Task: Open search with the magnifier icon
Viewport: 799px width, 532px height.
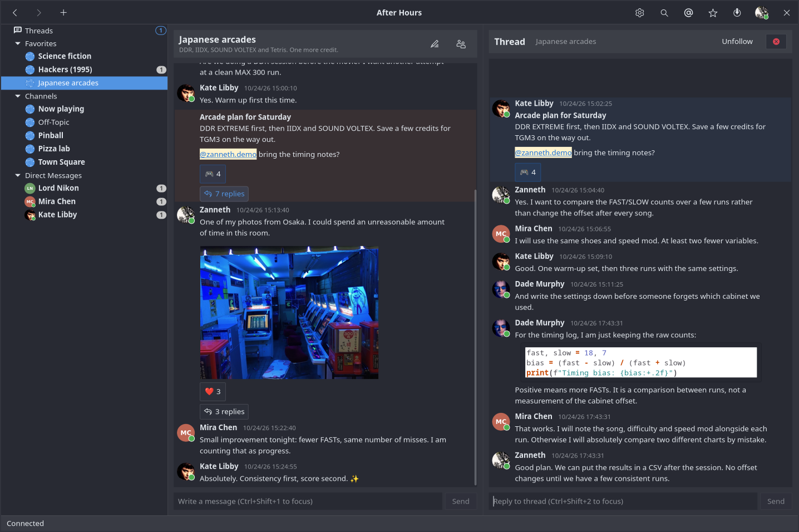Action: (664, 13)
